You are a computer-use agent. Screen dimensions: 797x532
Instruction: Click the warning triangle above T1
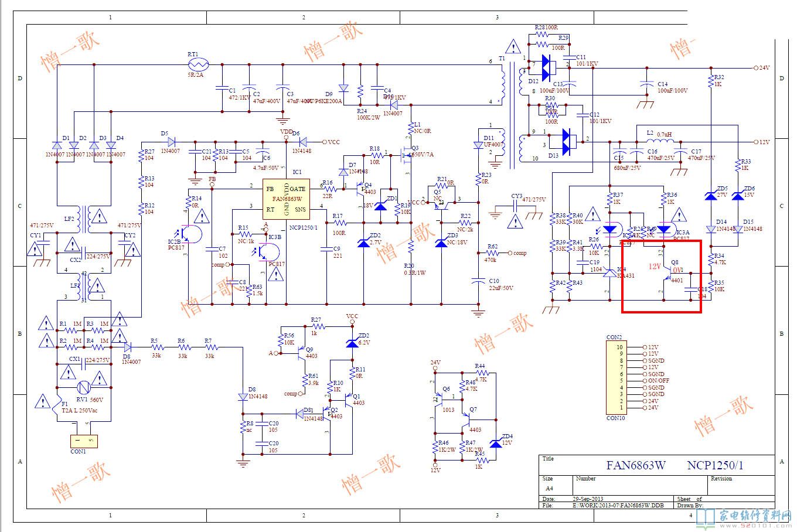[513, 46]
